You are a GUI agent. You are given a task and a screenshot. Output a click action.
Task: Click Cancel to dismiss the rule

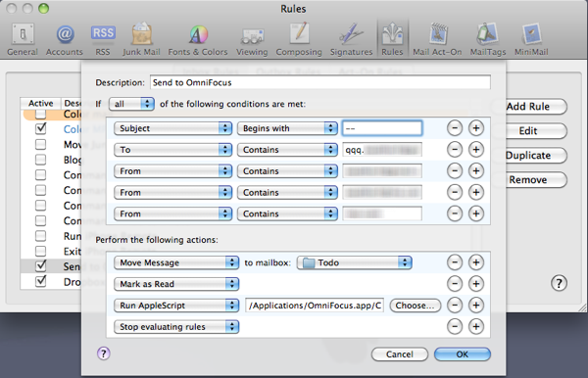tap(400, 354)
